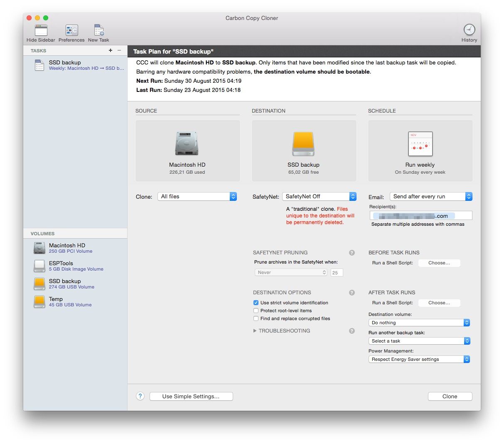Open the History clock icon
Screen dimensions: 504x444
(469, 30)
